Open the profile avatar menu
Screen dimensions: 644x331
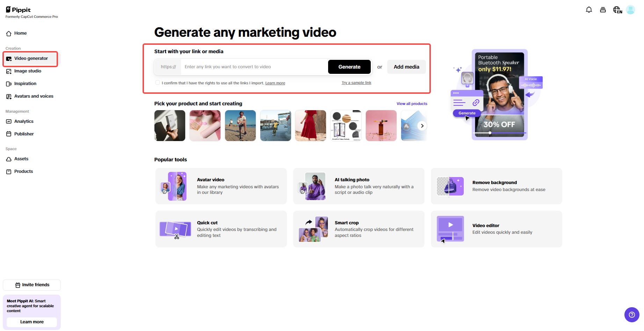pos(630,9)
